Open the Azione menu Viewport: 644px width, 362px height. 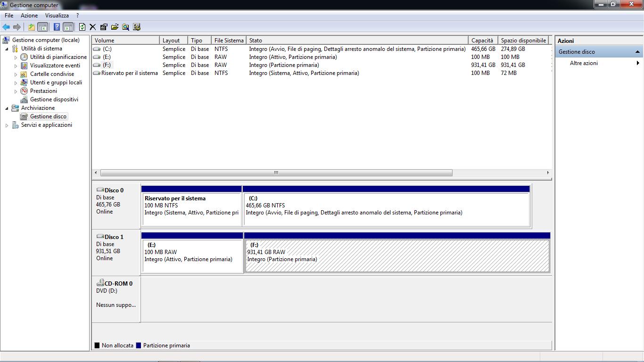point(29,16)
